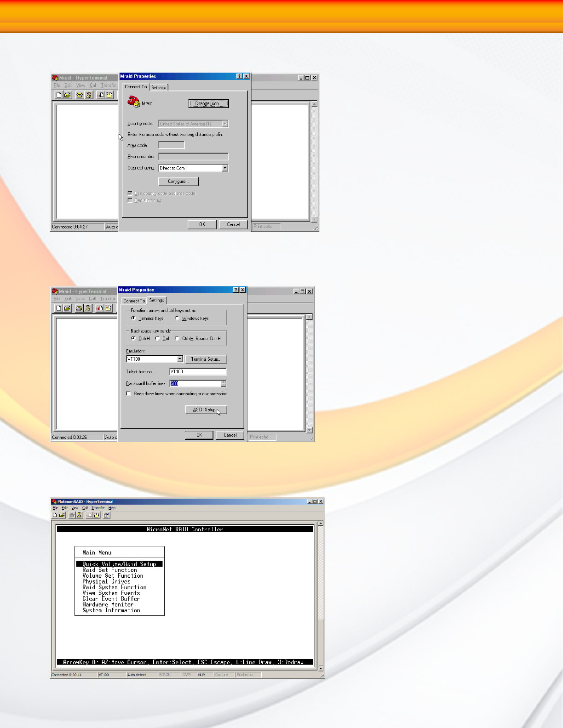Click the ASCII Setup button
This screenshot has height=728, width=563.
tap(206, 409)
